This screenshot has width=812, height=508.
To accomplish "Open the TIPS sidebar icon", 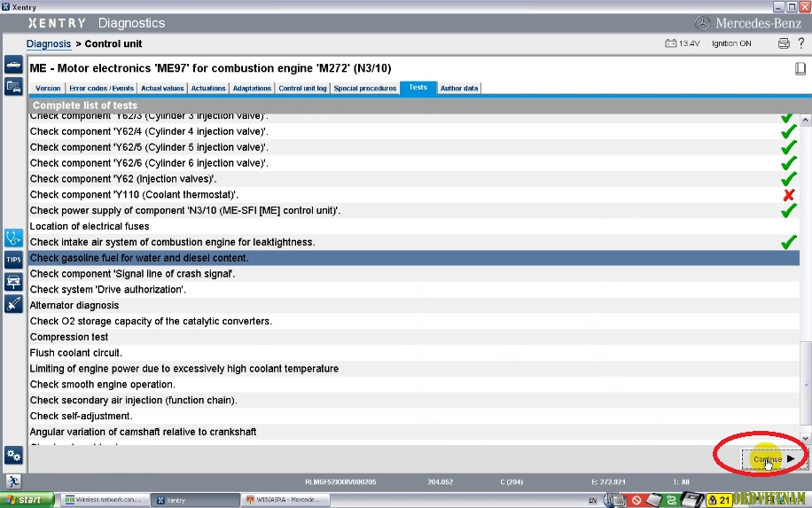I will pos(13,260).
